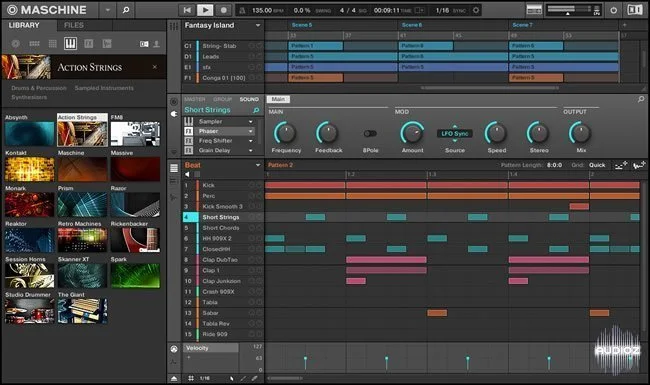650x385 pixels.
Task: Select the String- Stab group C1
Action: (x=223, y=46)
